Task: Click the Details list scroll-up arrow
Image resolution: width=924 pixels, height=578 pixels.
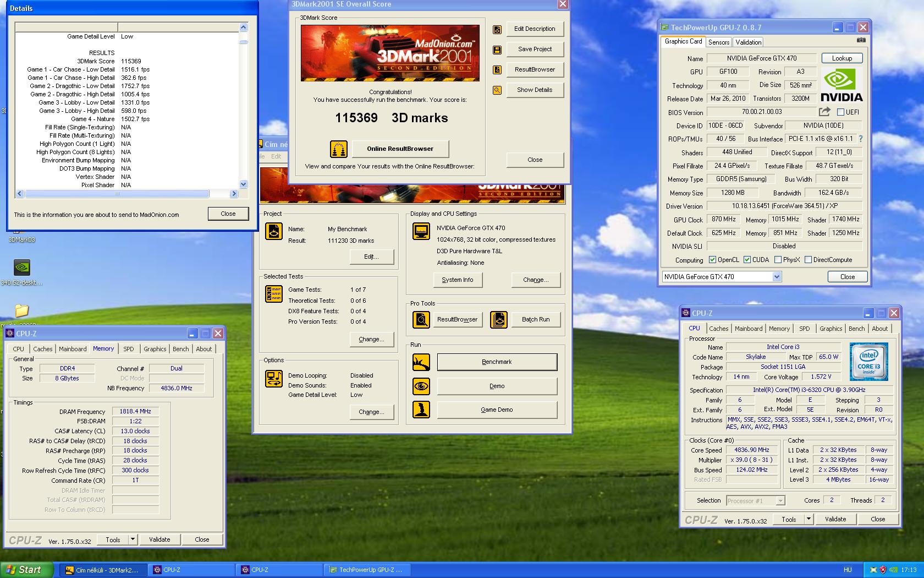Action: (244, 27)
